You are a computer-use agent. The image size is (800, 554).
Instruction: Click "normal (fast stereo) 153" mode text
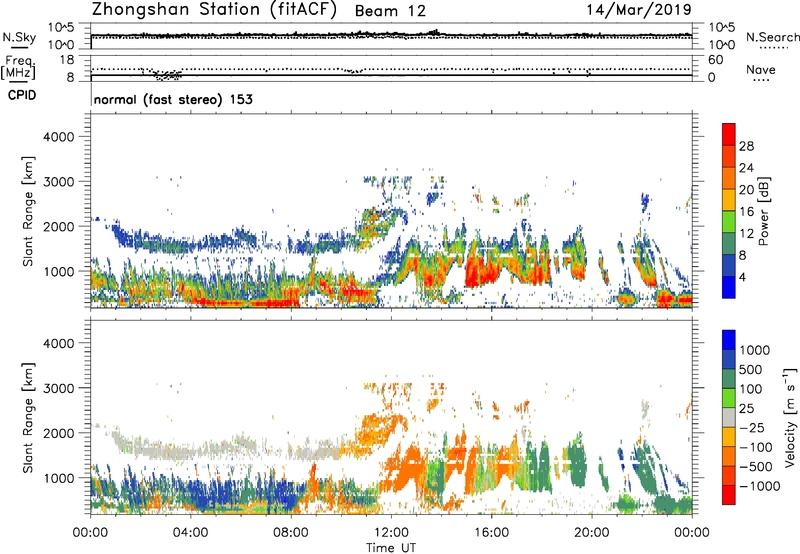pyautogui.click(x=173, y=99)
